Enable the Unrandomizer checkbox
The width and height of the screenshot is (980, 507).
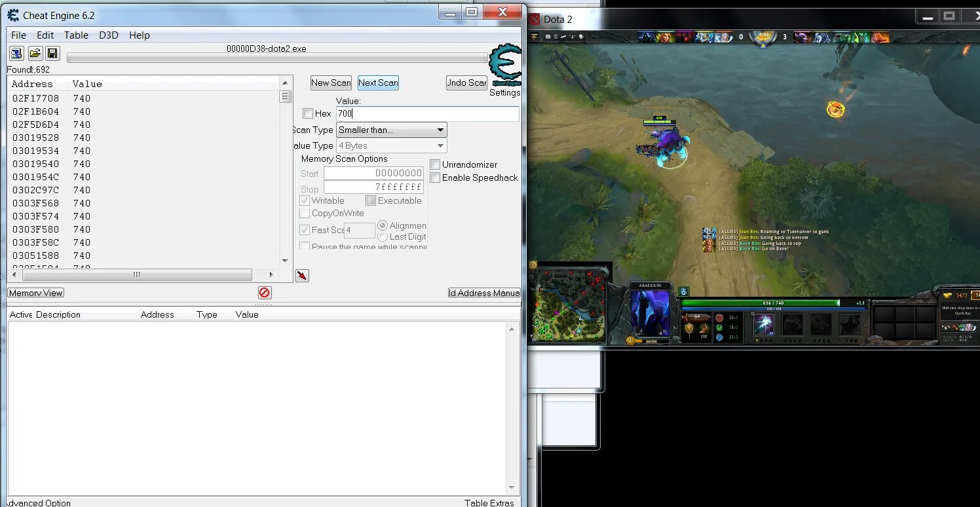pyautogui.click(x=435, y=164)
